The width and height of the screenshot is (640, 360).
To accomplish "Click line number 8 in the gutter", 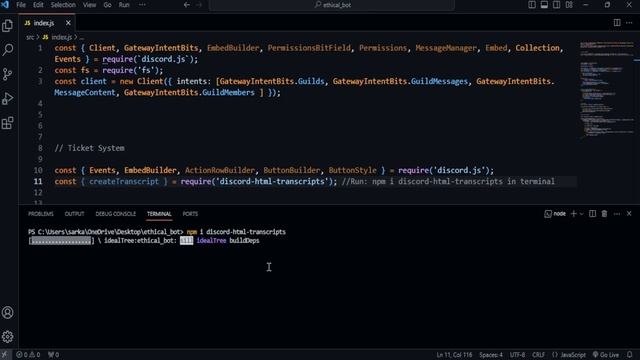I will point(40,148).
